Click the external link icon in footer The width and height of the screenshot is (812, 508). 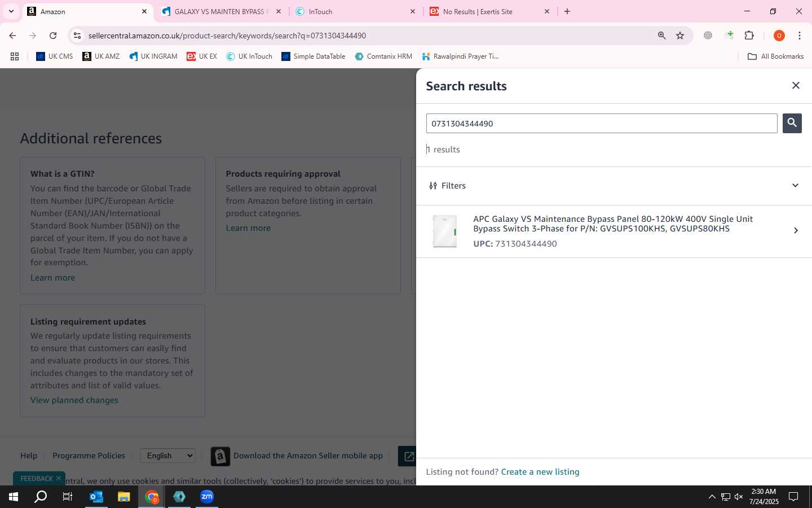(409, 456)
